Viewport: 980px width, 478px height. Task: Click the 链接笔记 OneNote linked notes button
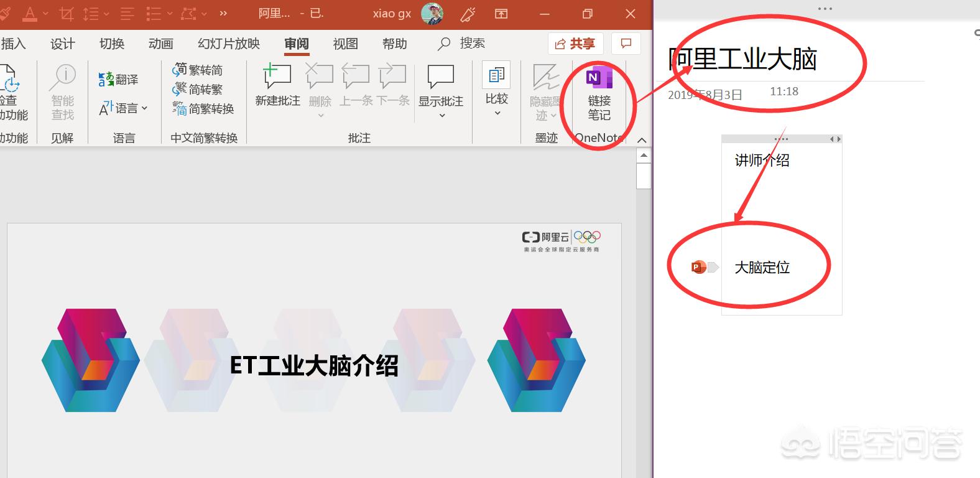[599, 93]
